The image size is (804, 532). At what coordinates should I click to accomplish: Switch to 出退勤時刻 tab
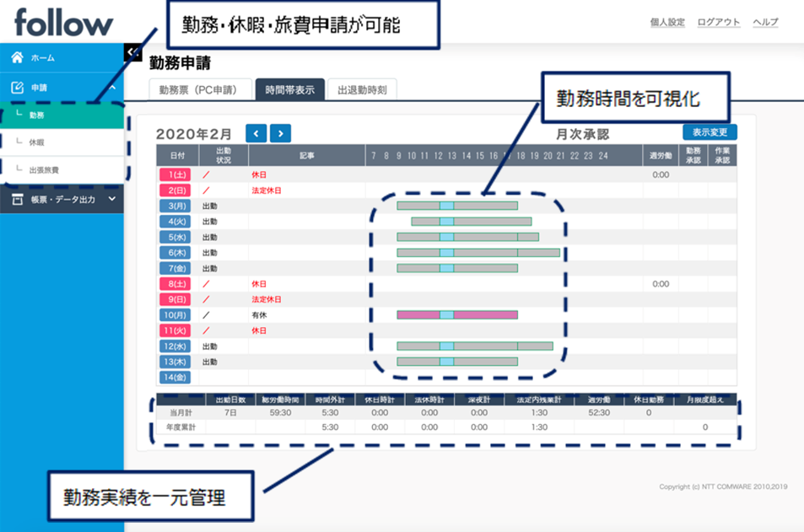[362, 90]
